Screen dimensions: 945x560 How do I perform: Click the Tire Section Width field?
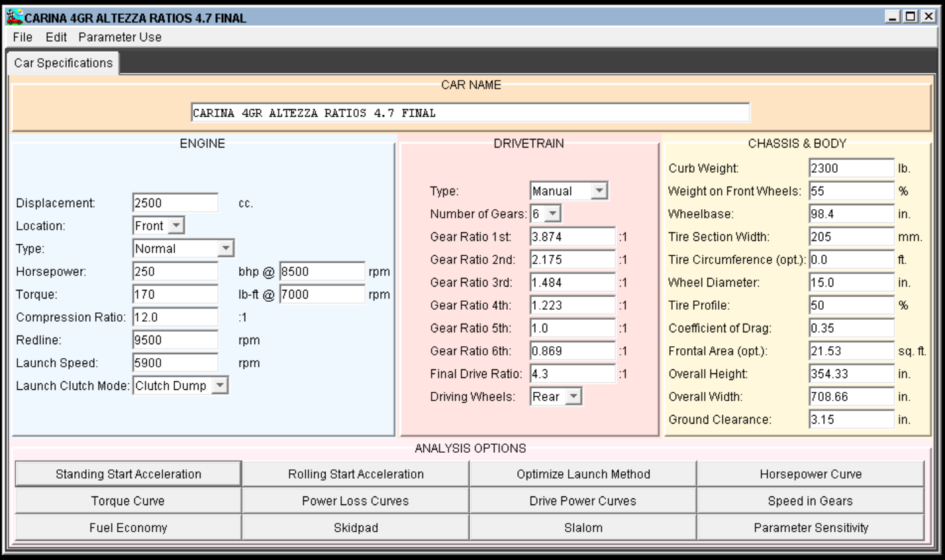click(x=852, y=237)
